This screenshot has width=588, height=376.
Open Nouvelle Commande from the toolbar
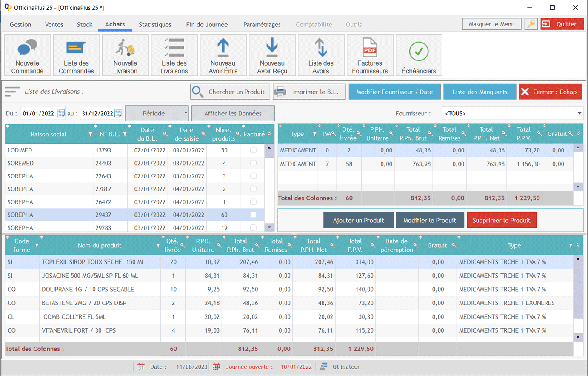click(28, 55)
